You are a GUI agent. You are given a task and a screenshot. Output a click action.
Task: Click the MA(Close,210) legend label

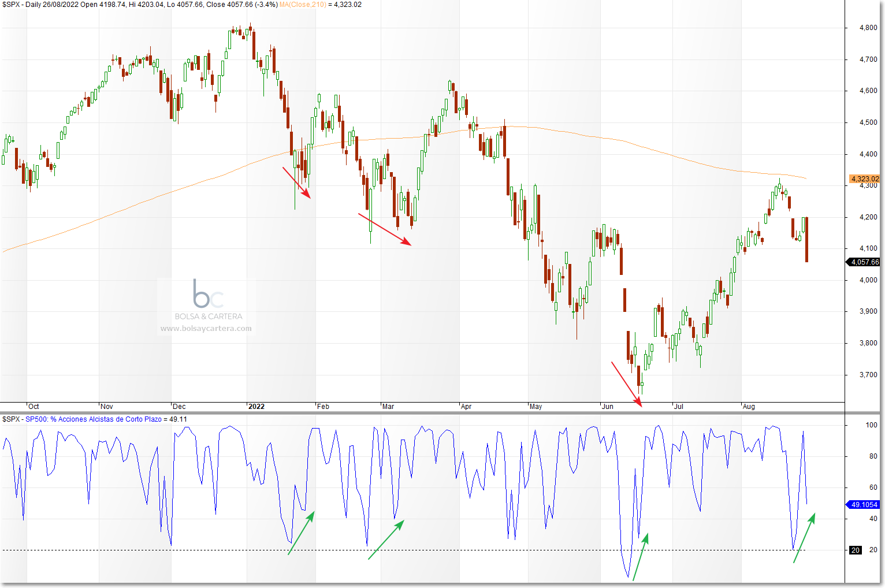point(303,5)
